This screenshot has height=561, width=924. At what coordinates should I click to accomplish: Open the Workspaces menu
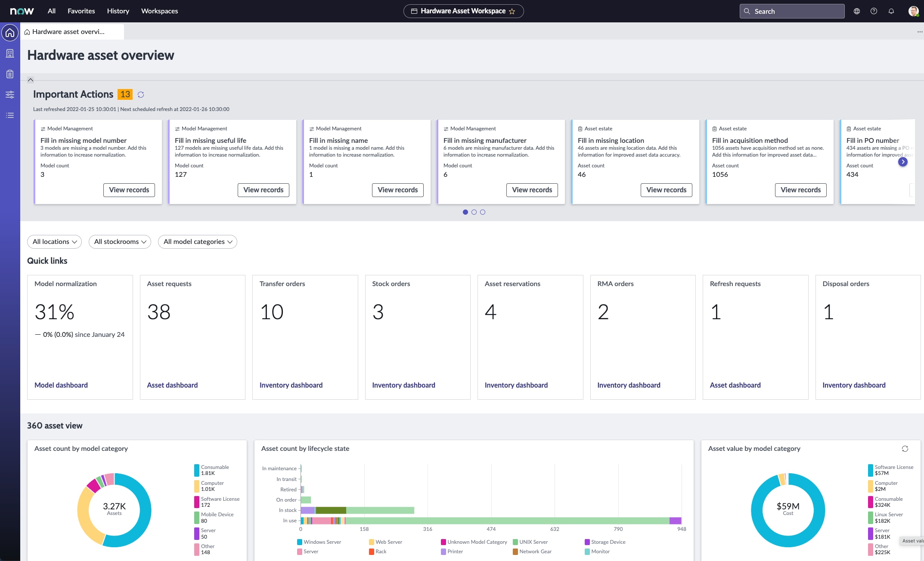(x=159, y=11)
